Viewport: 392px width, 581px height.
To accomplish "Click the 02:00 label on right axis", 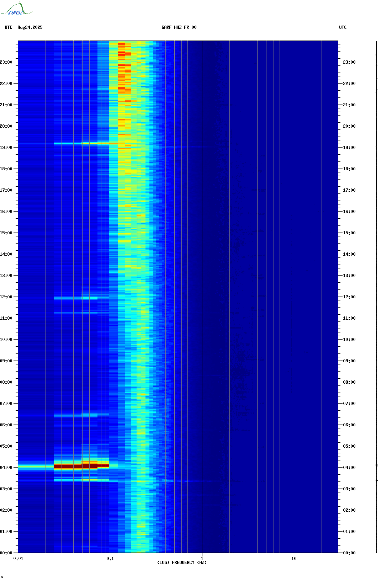I will click(349, 510).
